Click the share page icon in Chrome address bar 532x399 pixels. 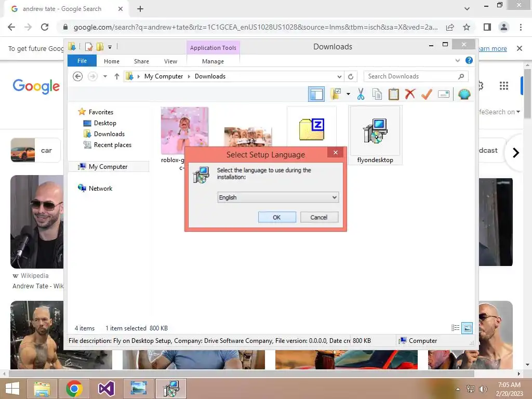(x=450, y=27)
